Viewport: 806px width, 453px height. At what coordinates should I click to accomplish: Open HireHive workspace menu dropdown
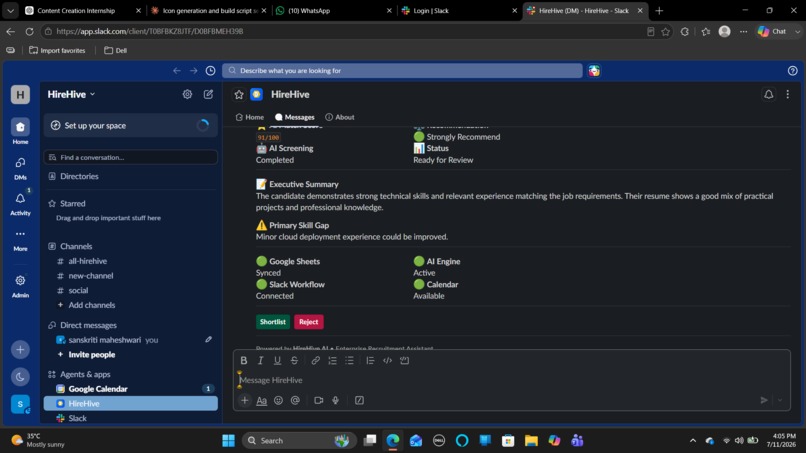(71, 95)
